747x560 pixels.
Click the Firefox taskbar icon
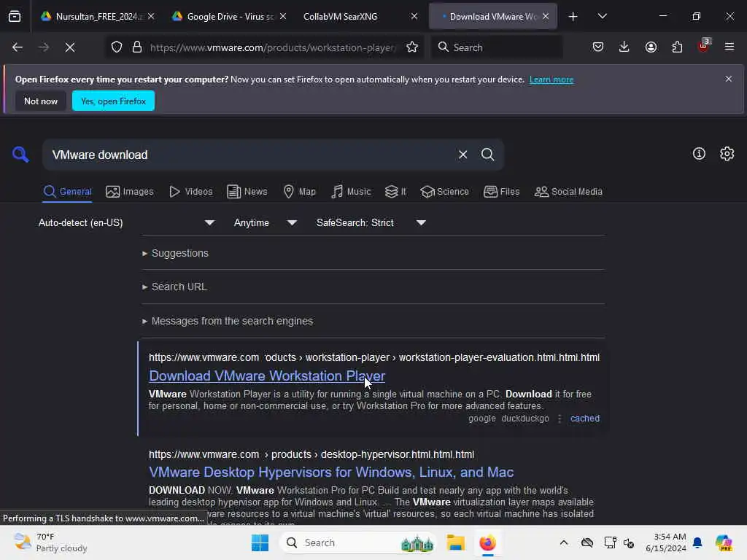[487, 542]
